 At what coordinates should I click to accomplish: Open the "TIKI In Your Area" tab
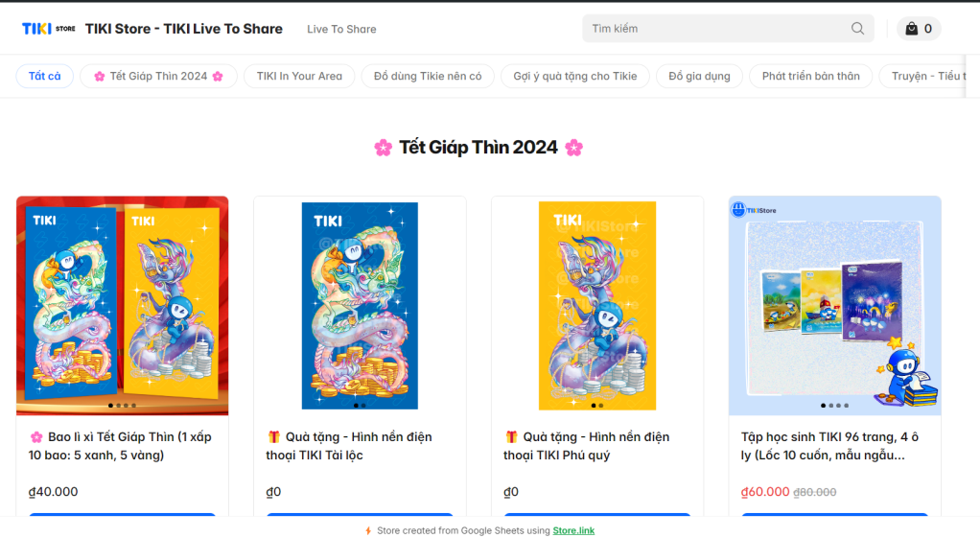coord(299,76)
